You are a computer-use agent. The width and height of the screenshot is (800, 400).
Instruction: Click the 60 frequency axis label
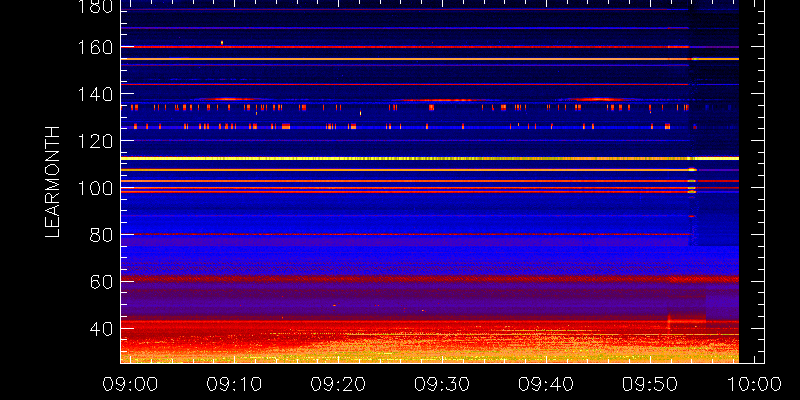pos(101,282)
